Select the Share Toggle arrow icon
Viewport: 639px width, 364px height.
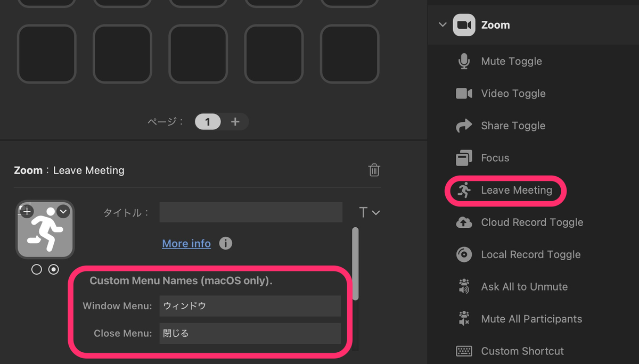463,125
